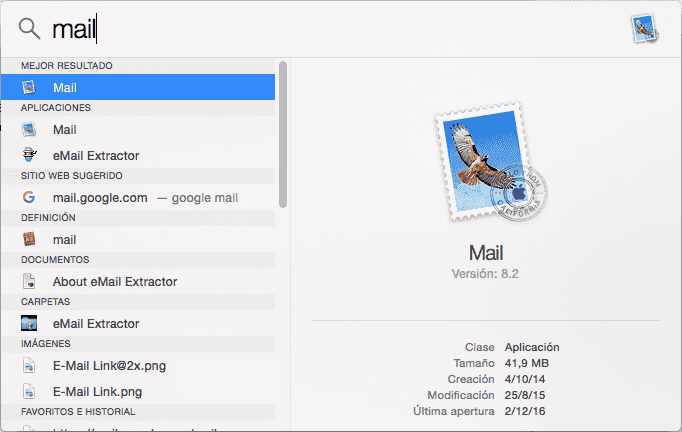Click the '41,9 MB' size value
The height and width of the screenshot is (432, 682).
click(x=527, y=363)
